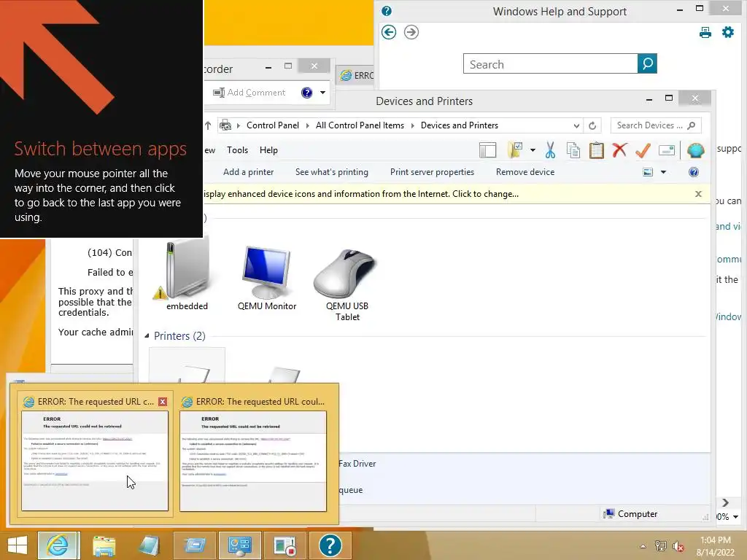Click the network tray icon

pos(660,546)
